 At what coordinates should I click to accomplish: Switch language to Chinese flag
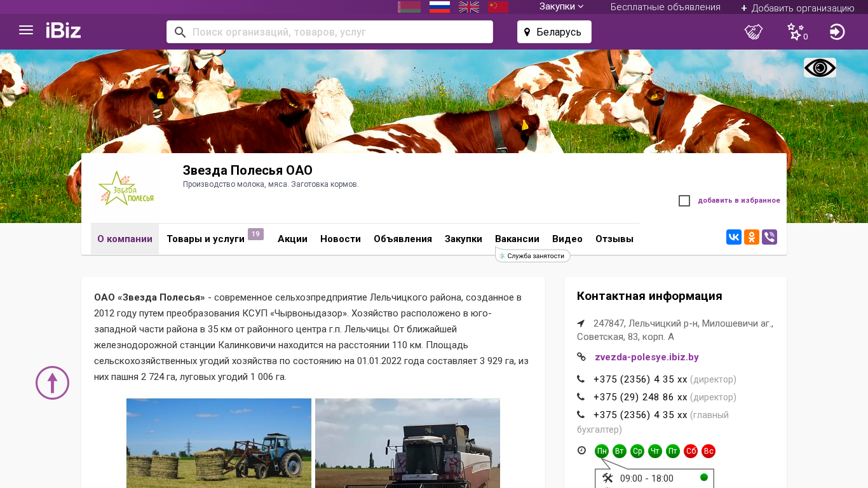pyautogui.click(x=498, y=7)
